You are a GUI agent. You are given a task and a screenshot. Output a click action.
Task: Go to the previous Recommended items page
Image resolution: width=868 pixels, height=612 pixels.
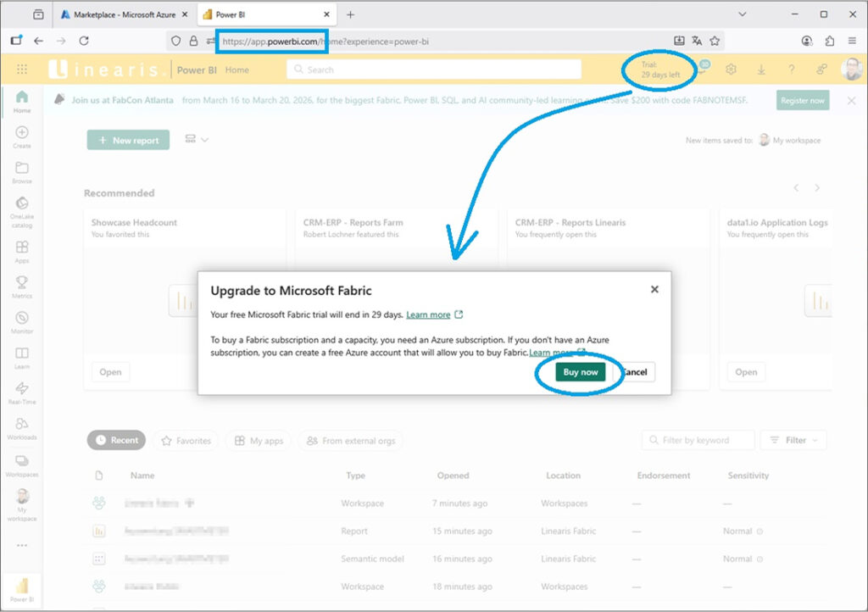pyautogui.click(x=796, y=187)
